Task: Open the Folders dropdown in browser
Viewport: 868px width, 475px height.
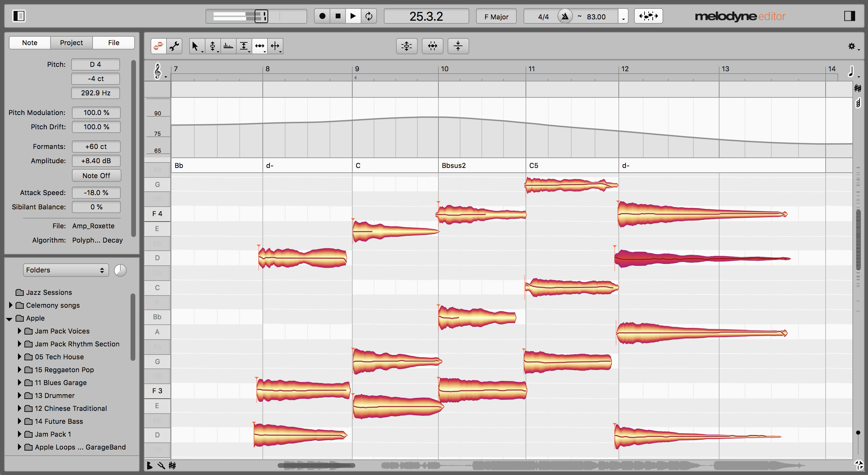Action: 62,270
